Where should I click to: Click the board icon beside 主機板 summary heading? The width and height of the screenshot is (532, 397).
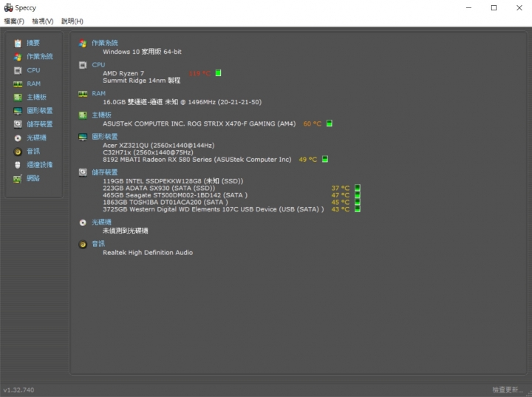click(x=83, y=115)
